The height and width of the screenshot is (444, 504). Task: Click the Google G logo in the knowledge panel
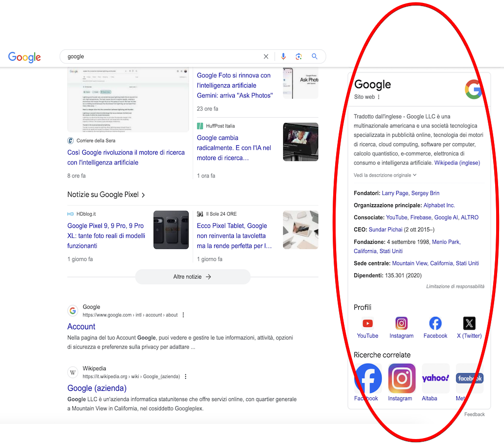click(473, 89)
